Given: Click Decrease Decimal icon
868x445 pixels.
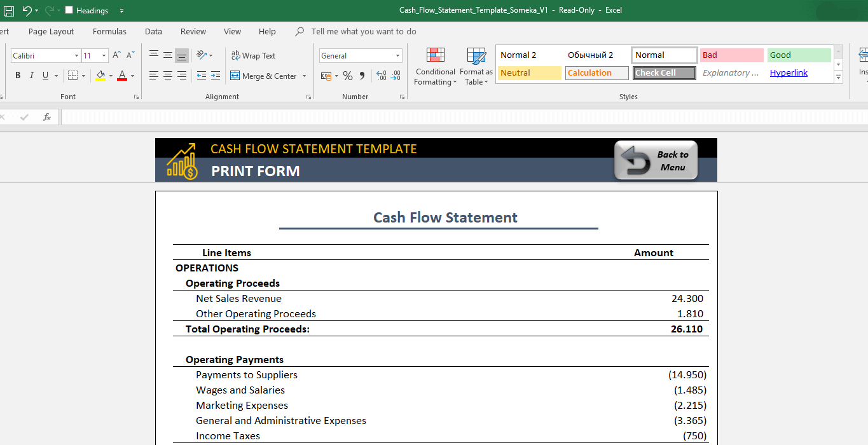Looking at the screenshot, I should coord(395,76).
